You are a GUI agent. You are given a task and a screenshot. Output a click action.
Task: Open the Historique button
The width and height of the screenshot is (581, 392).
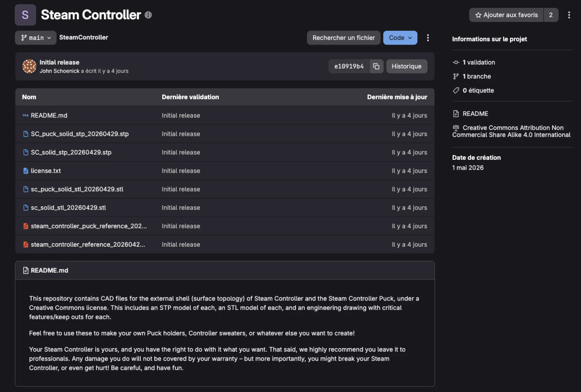pos(406,66)
